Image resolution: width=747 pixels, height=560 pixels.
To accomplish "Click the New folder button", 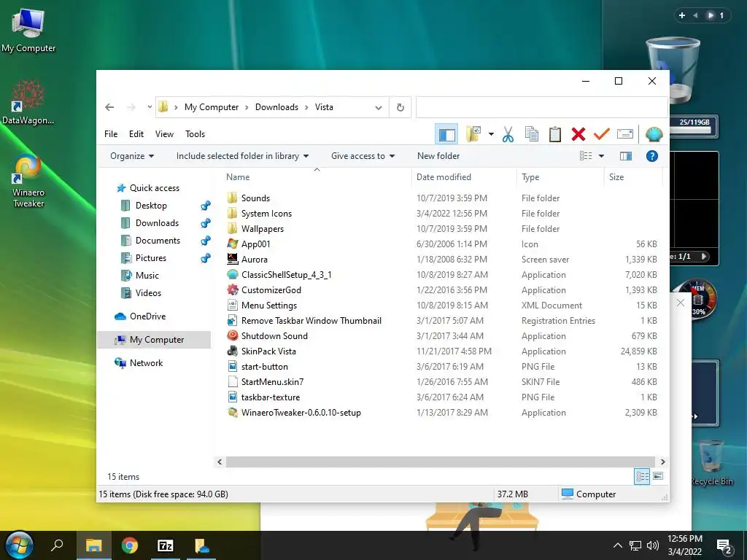I will (438, 156).
